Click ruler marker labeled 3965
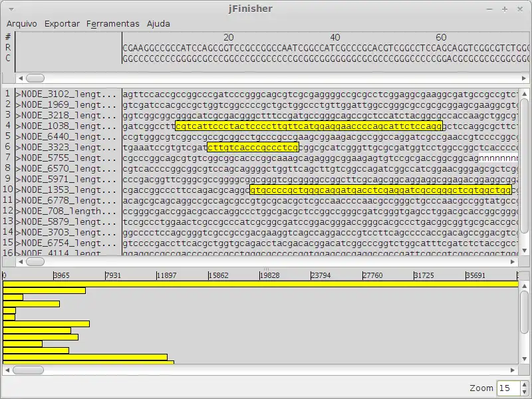Viewport: 532px width, 399px height. pos(61,275)
